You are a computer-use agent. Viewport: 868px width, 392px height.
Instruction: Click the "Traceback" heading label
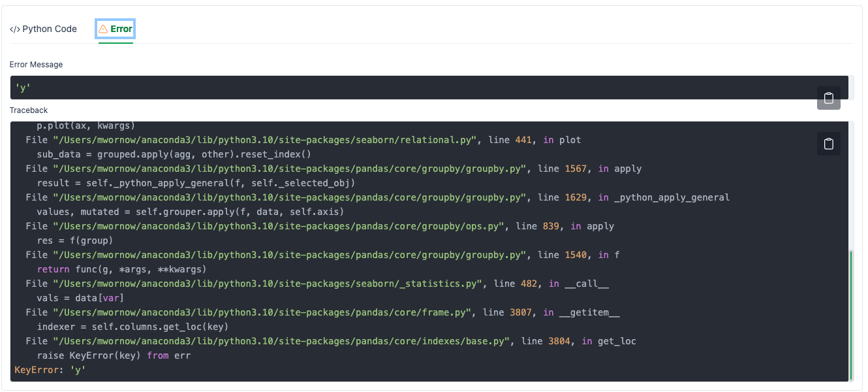(x=29, y=110)
